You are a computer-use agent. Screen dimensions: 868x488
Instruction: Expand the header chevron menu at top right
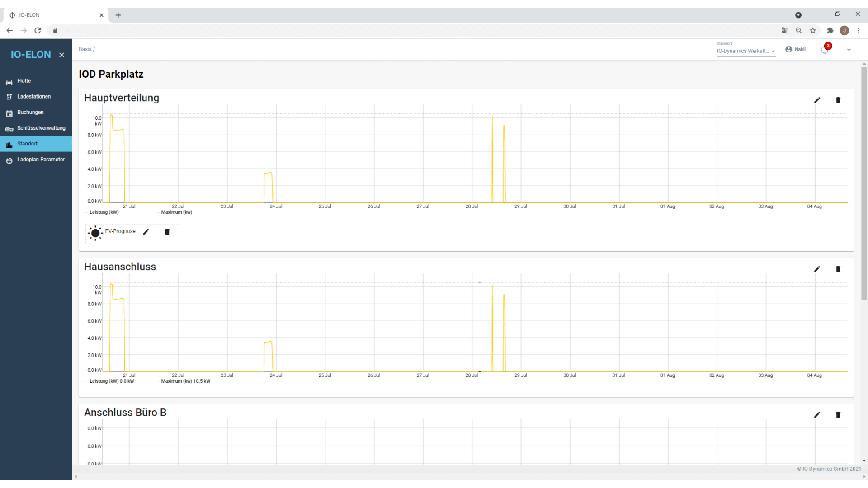849,50
